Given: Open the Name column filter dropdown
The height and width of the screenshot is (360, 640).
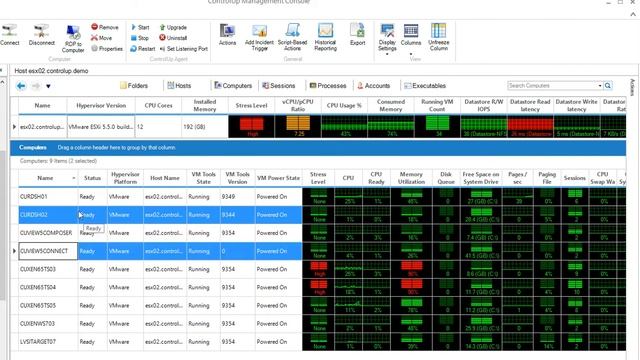Looking at the screenshot, I should coord(74,178).
